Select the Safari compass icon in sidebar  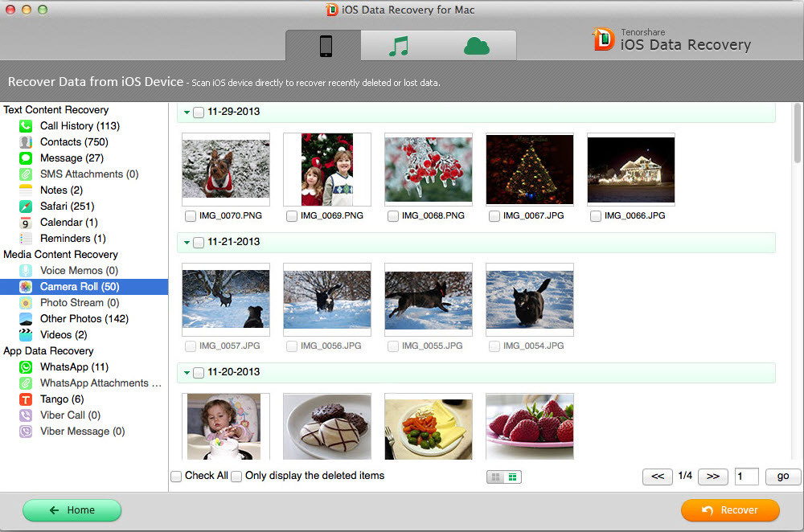[26, 207]
